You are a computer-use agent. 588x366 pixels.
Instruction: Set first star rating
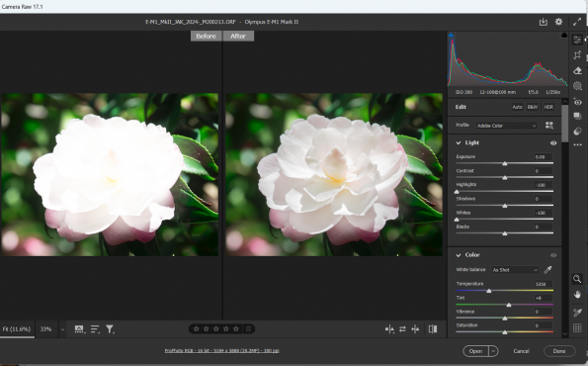click(x=196, y=328)
